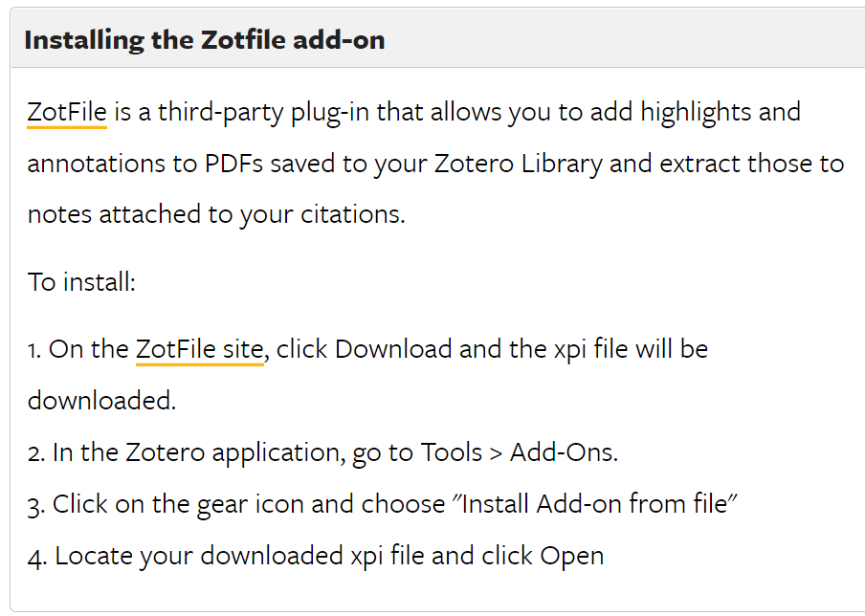
Task: Click 'Locate your downloaded xpi file' text
Action: [x=239, y=556]
